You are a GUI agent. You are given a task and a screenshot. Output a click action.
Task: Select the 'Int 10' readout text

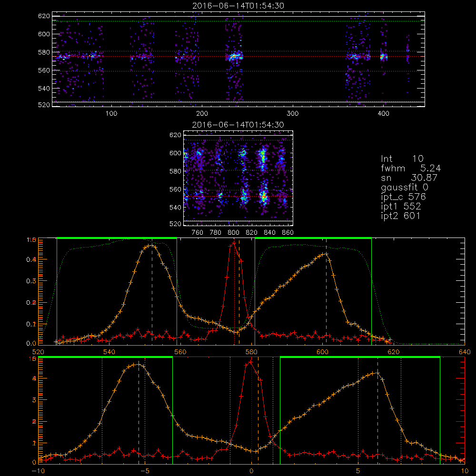pyautogui.click(x=402, y=159)
